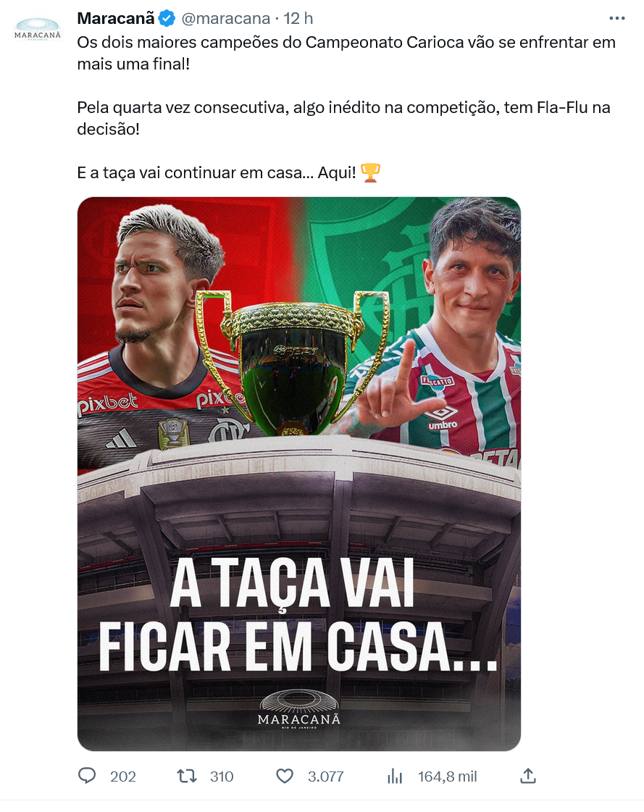
Task: Click the 164,8 mil views count
Action: pos(447,777)
